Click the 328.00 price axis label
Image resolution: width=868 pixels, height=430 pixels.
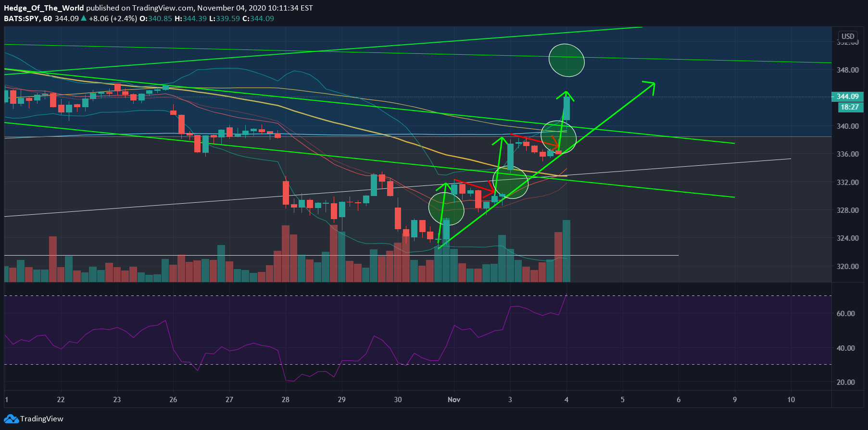[847, 210]
